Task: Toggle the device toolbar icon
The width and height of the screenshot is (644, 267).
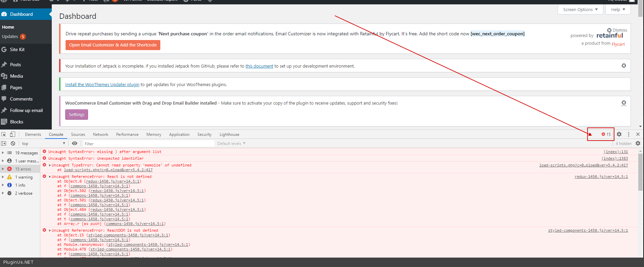Action: point(12,134)
